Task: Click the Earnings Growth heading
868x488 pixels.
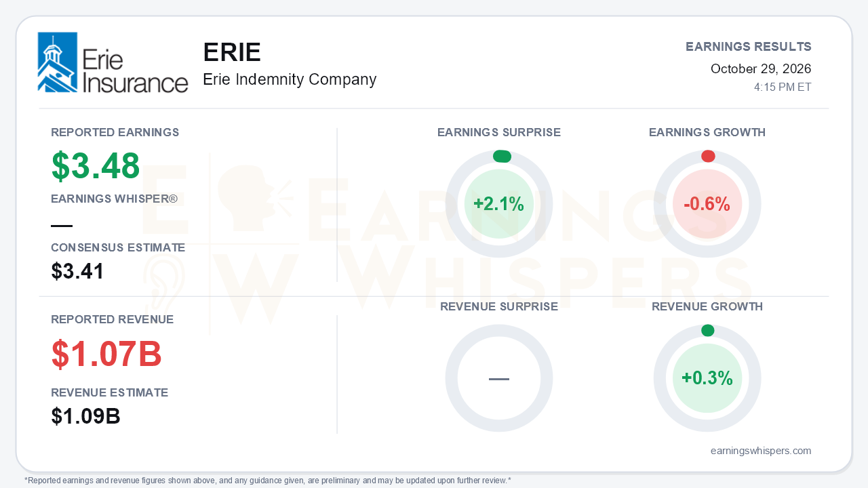Action: click(707, 132)
